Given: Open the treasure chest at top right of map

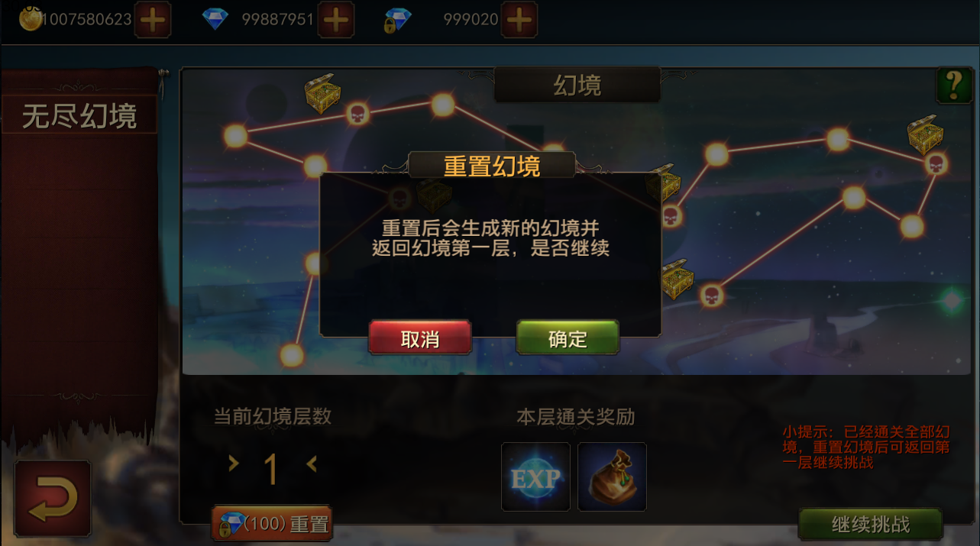Looking at the screenshot, I should click(x=925, y=134).
